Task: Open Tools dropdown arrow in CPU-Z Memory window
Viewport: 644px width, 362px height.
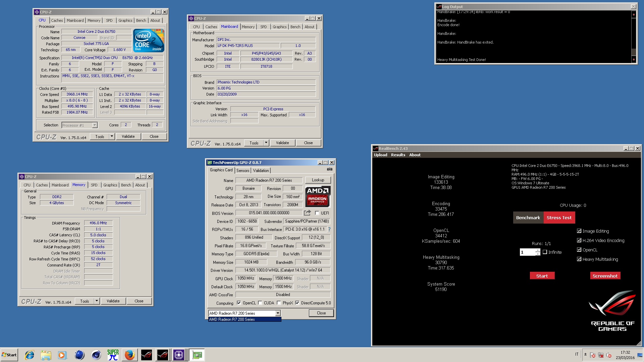Action: pos(97,301)
